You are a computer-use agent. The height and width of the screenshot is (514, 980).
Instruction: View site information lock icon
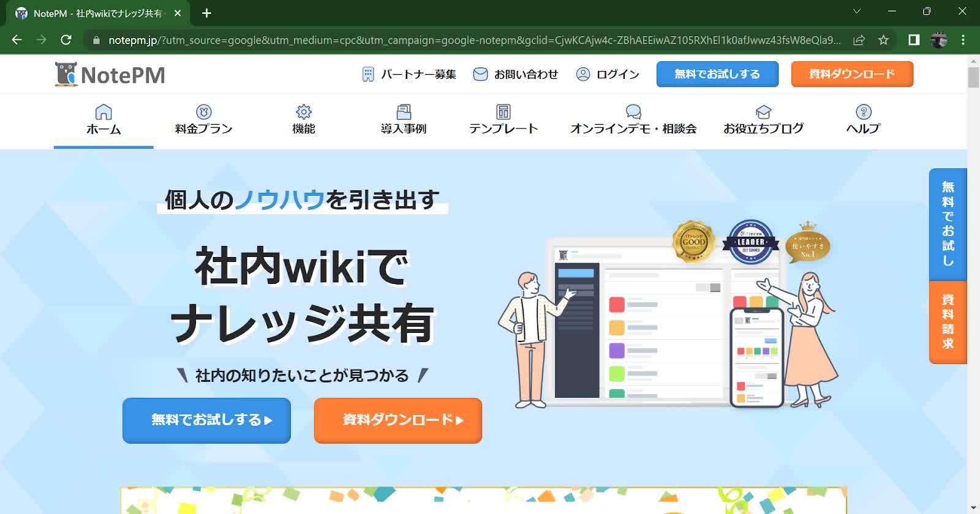point(96,40)
